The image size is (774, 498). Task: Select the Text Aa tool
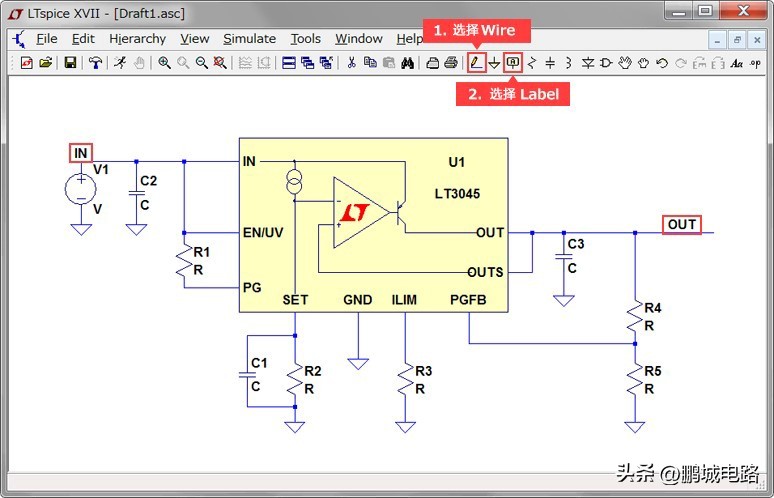coord(736,63)
